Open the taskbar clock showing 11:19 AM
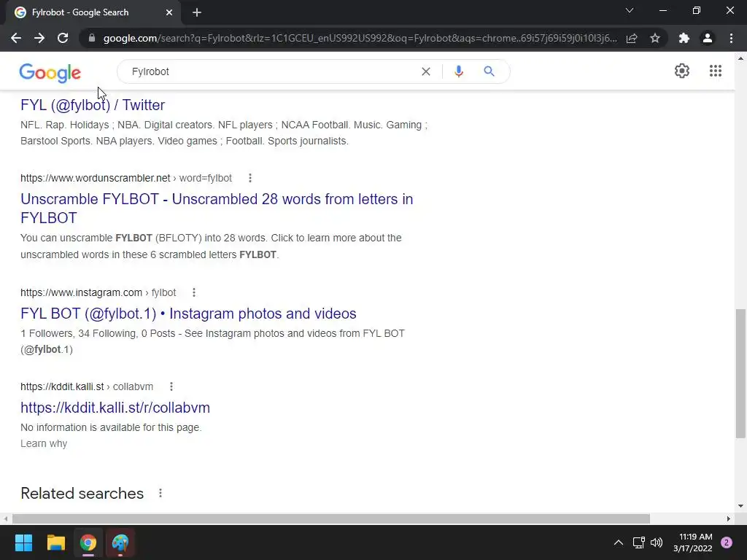Image resolution: width=747 pixels, height=560 pixels. pyautogui.click(x=693, y=542)
